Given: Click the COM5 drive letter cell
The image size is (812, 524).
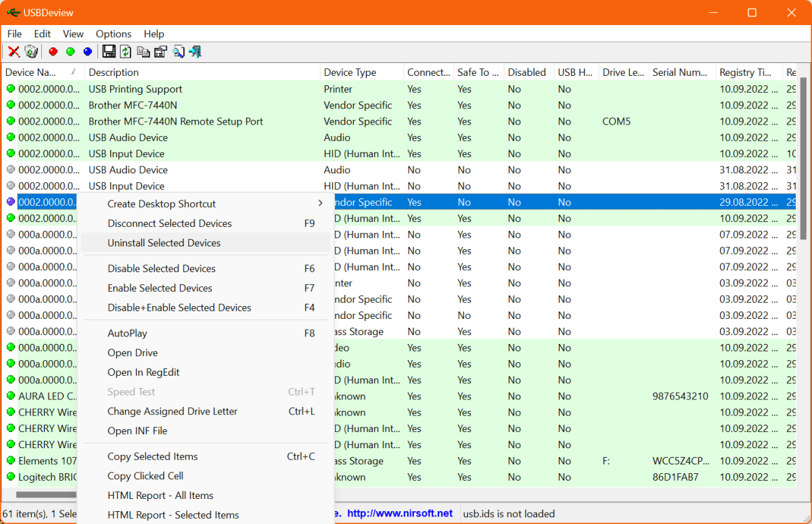Looking at the screenshot, I should point(616,121).
